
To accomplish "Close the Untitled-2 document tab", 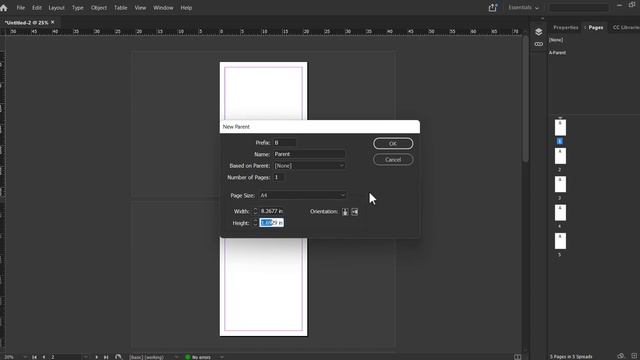I will point(53,22).
